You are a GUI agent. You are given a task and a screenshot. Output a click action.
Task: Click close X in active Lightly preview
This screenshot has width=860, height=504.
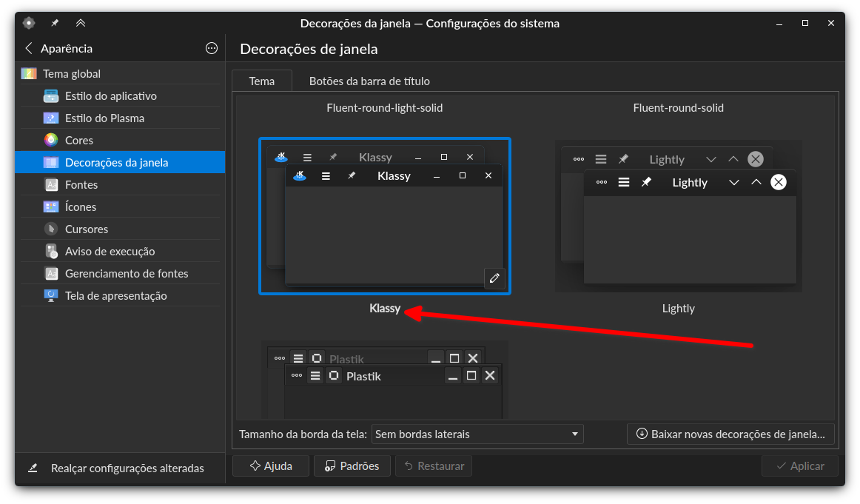point(779,182)
